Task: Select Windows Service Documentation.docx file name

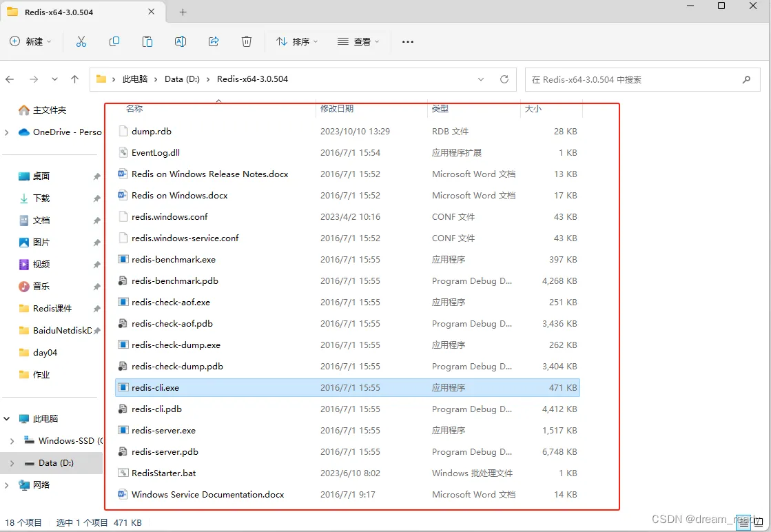Action: pos(207,495)
